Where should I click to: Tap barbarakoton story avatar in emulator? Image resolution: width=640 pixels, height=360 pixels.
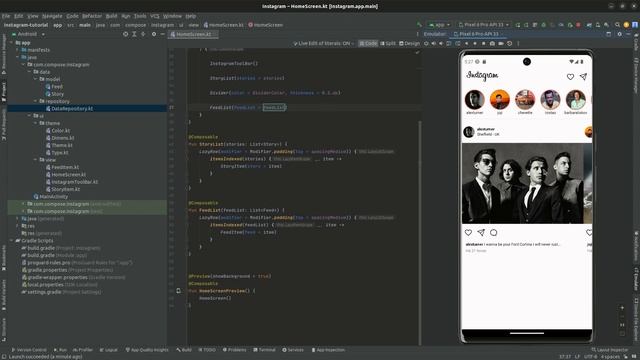click(x=576, y=100)
